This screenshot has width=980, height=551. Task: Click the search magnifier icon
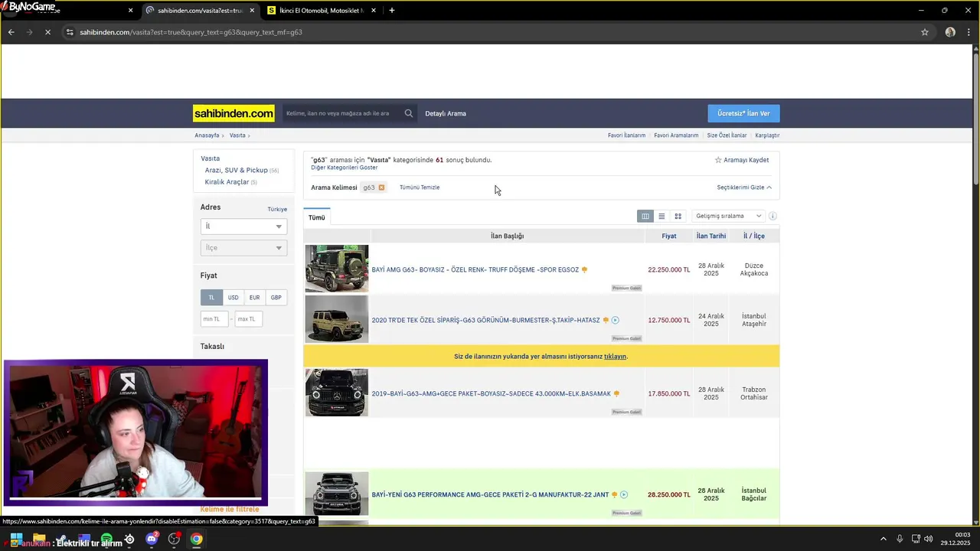tap(409, 113)
